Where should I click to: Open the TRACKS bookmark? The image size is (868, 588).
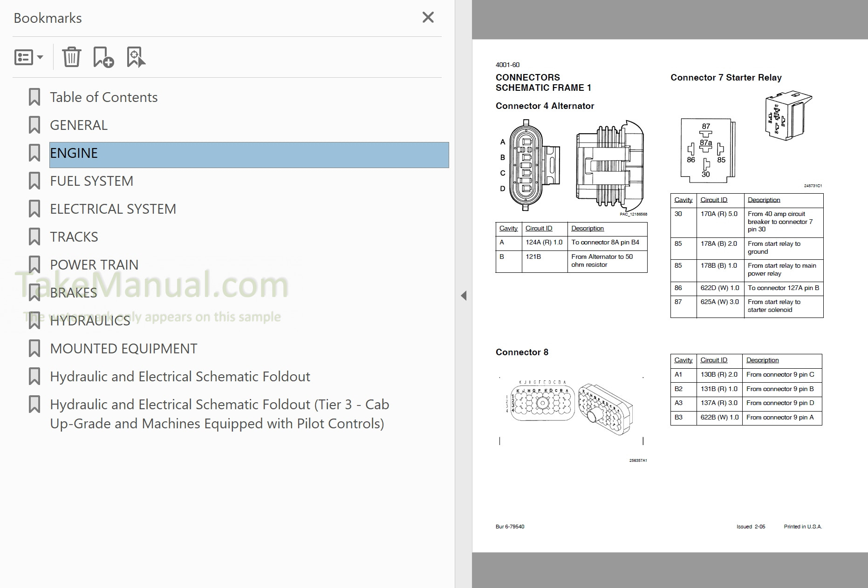click(x=74, y=237)
